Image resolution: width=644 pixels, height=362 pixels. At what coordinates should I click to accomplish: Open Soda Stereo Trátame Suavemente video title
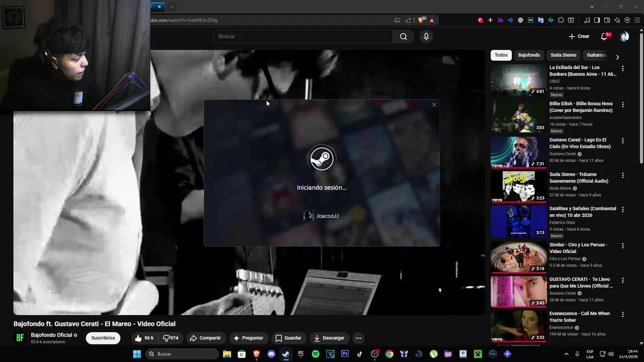[x=579, y=177]
